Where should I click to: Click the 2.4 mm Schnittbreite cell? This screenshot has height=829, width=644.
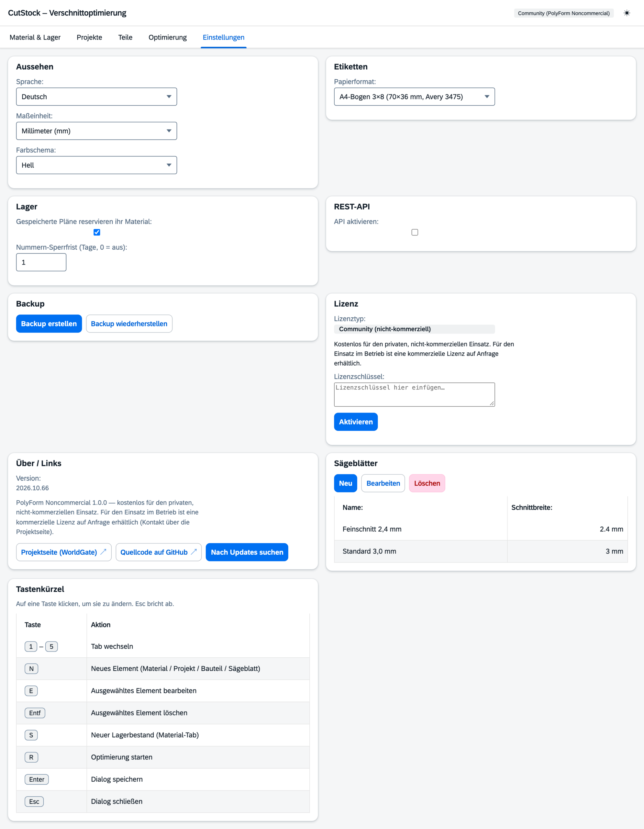(567, 529)
